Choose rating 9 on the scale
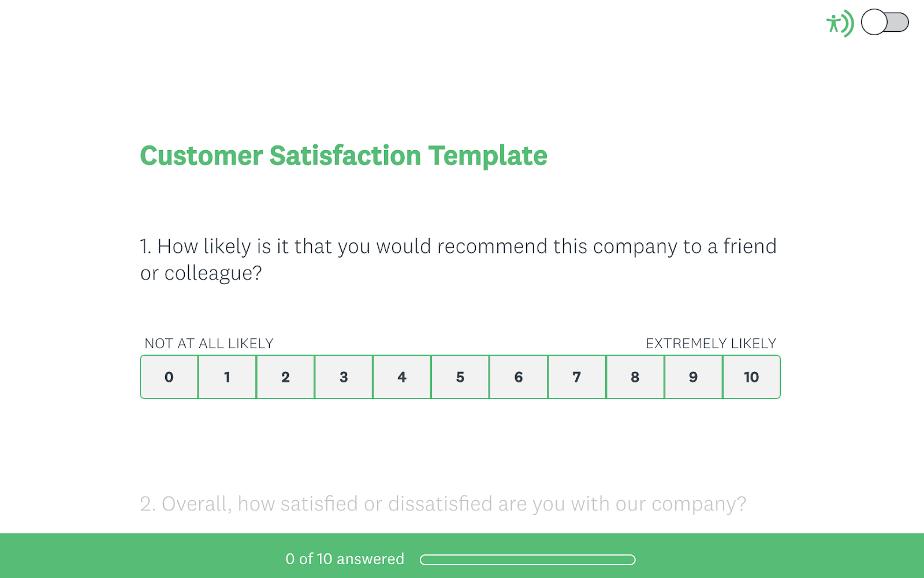 [x=694, y=377]
